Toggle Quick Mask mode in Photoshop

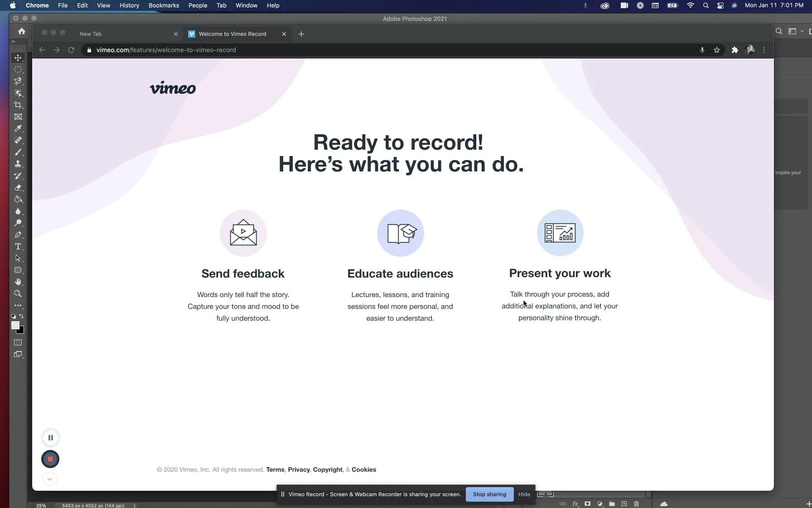[x=18, y=342]
